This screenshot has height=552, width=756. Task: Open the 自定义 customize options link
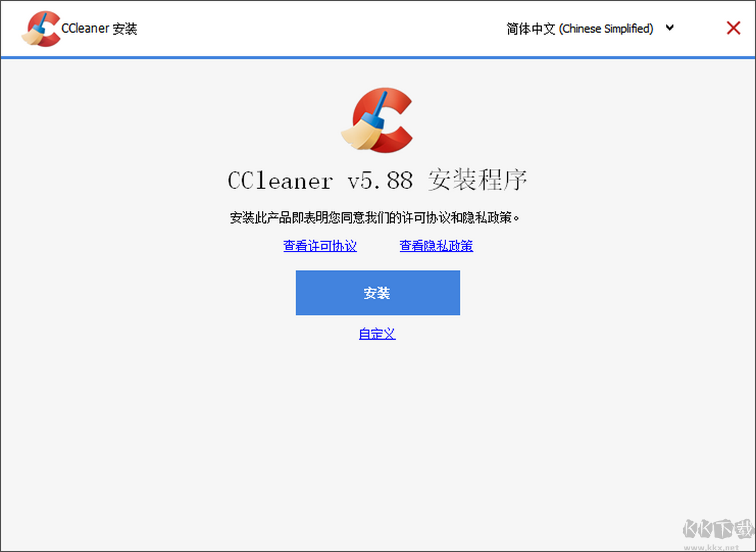[377, 334]
